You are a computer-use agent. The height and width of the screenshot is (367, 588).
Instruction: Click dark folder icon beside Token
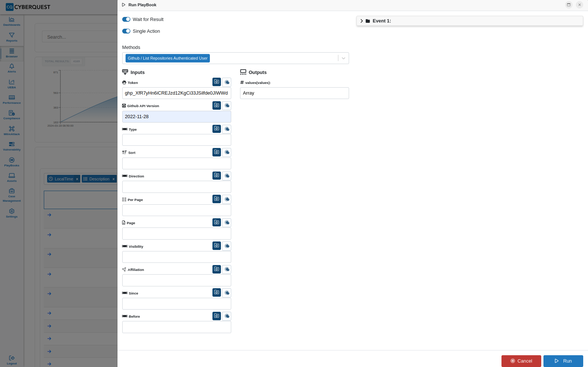pos(216,82)
